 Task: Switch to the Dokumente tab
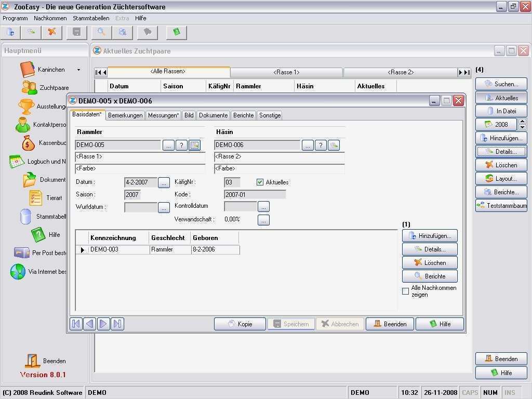213,115
